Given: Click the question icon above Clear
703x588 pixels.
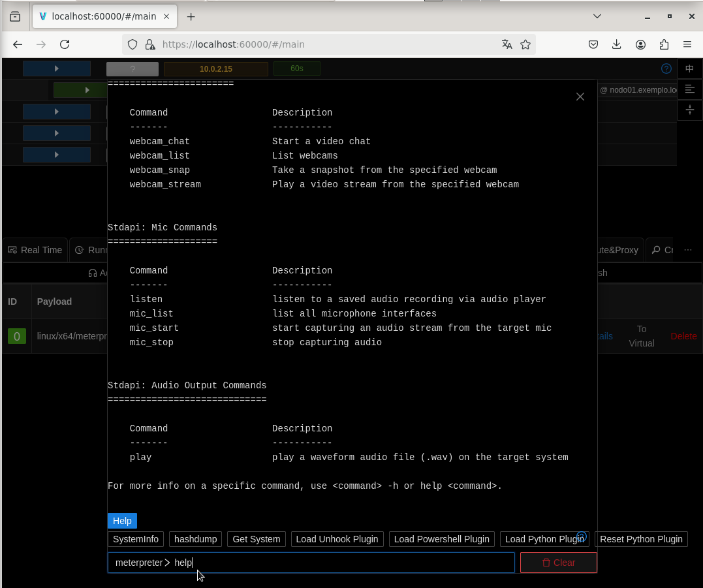Looking at the screenshot, I should coord(582,536).
